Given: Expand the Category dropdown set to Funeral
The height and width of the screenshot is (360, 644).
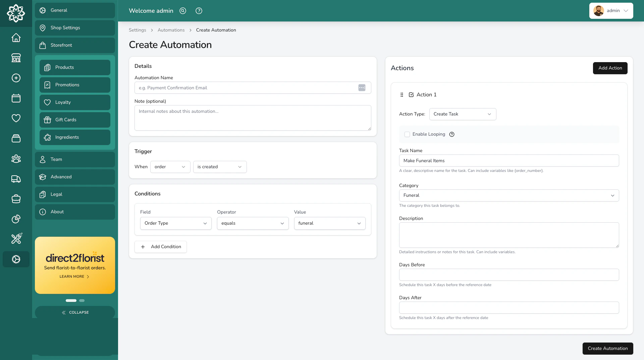Looking at the screenshot, I should [509, 195].
